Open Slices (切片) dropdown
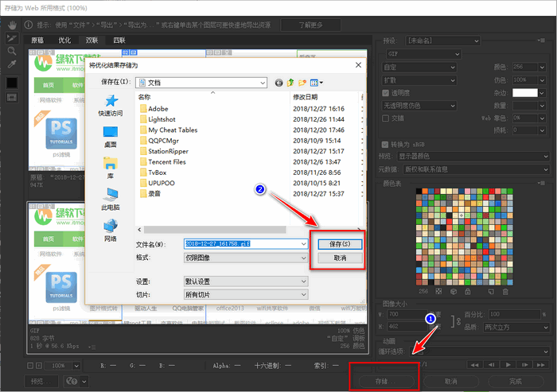Screen dimensions: 557x392 coord(246,294)
